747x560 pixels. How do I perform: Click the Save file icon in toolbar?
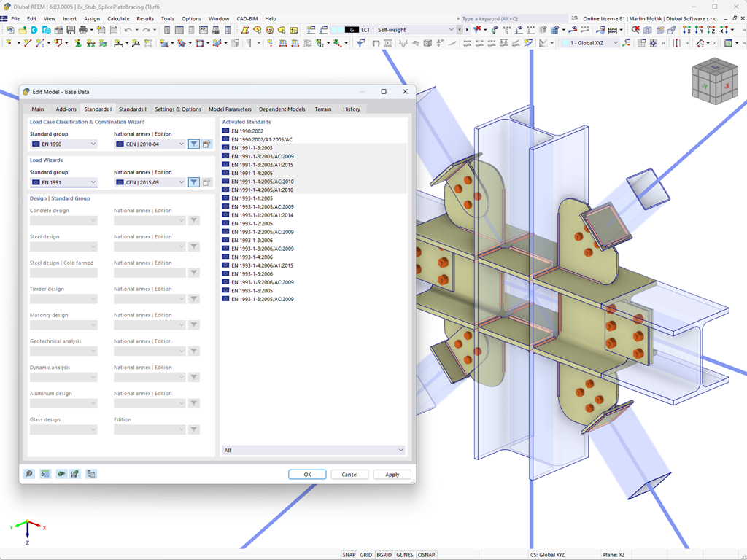coord(71,30)
